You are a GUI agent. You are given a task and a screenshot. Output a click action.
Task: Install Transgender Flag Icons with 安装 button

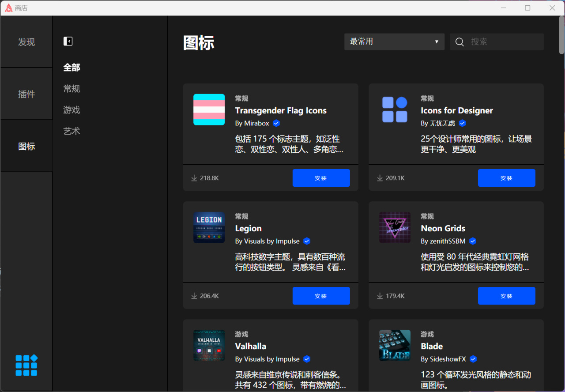point(321,178)
